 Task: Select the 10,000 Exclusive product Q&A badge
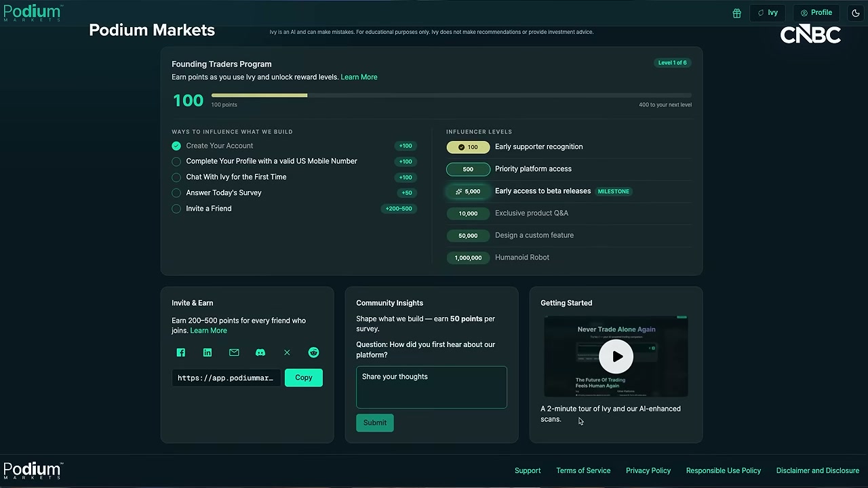468,213
